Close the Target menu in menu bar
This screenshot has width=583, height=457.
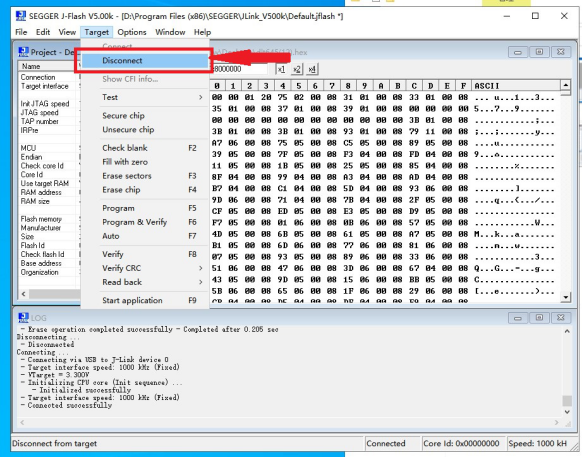point(96,32)
